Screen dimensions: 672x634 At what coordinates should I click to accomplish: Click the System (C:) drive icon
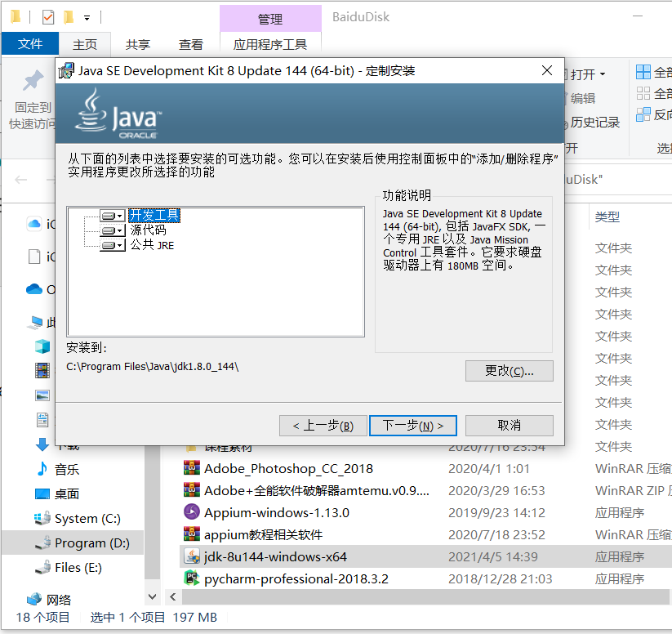pyautogui.click(x=42, y=518)
